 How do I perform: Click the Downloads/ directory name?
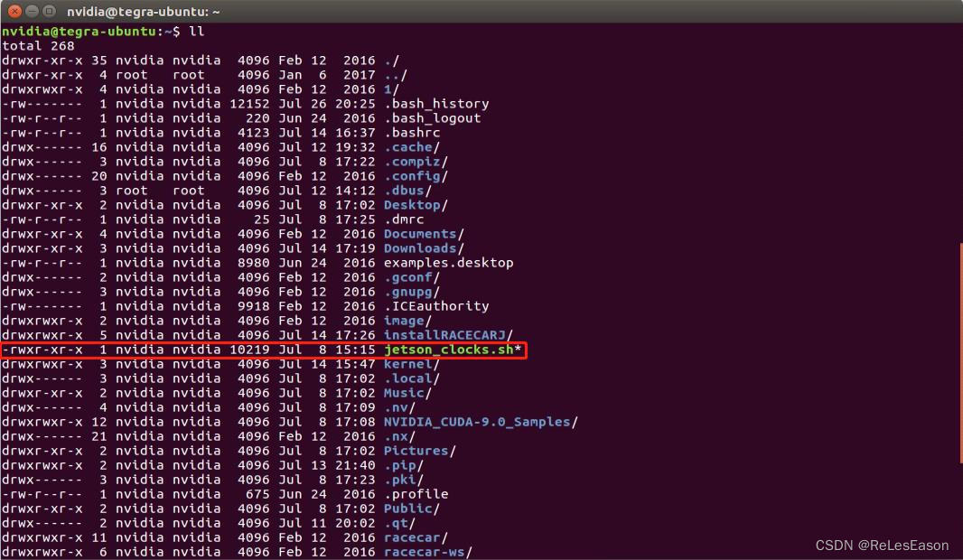(x=424, y=248)
